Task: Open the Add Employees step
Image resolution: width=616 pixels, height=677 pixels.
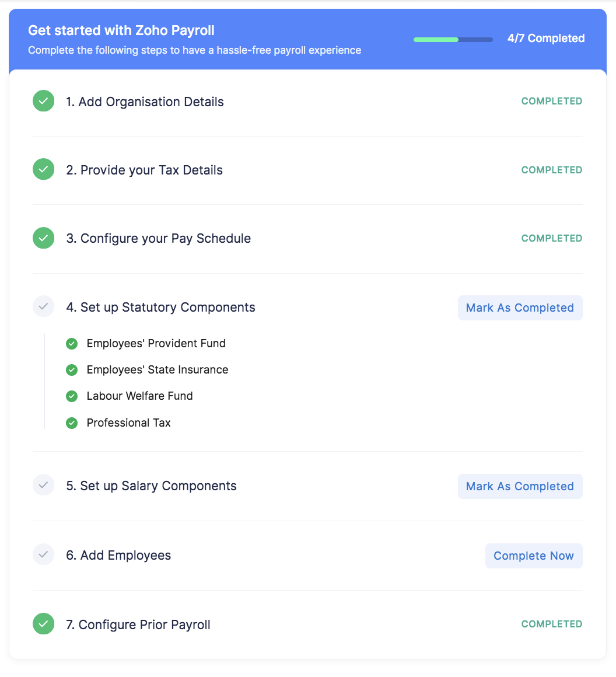Action: click(x=118, y=555)
